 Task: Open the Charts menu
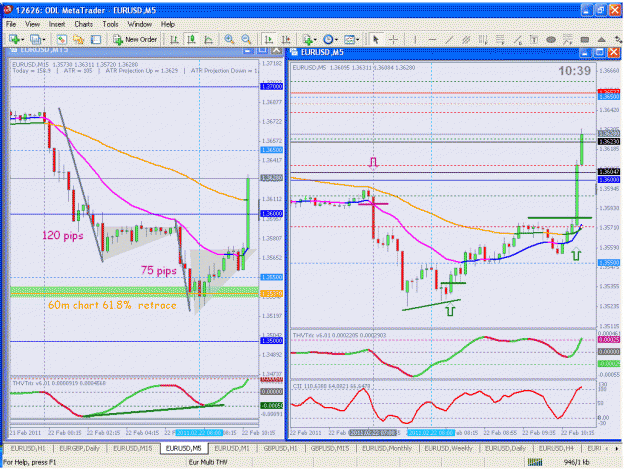[83, 24]
